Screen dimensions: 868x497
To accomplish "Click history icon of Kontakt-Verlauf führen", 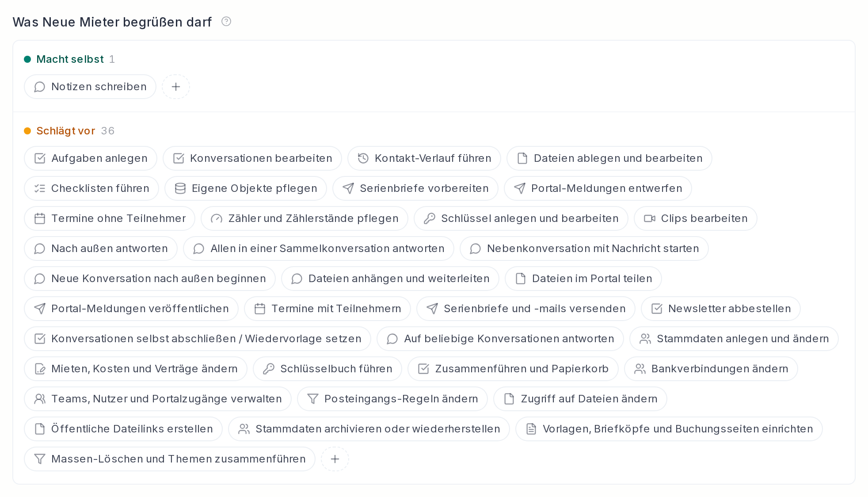I will tap(363, 158).
